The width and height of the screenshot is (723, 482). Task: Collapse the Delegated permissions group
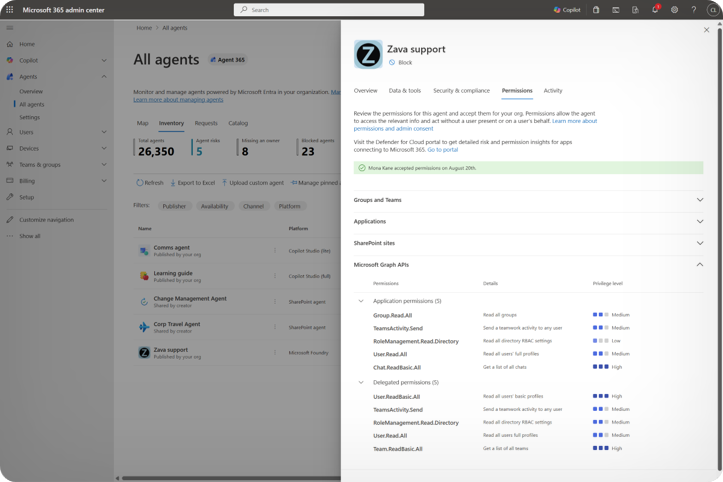pyautogui.click(x=361, y=382)
